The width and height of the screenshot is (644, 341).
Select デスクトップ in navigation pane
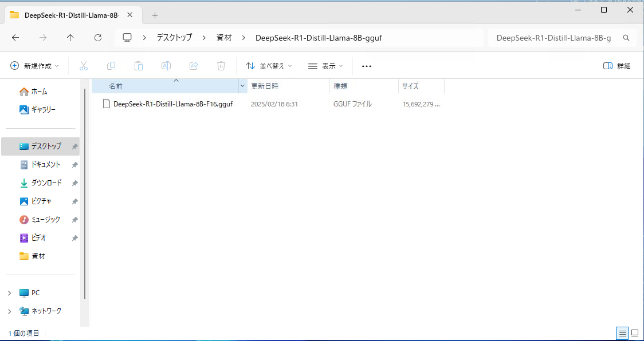click(x=40, y=146)
